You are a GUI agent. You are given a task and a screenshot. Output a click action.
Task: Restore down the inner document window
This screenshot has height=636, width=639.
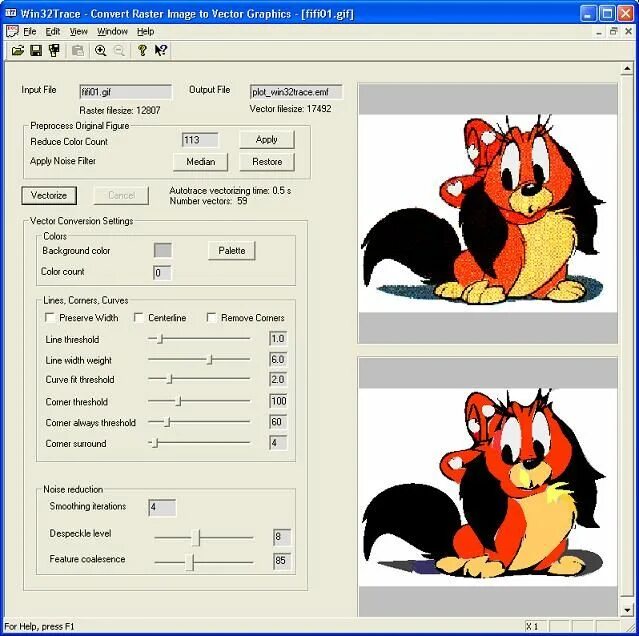613,31
